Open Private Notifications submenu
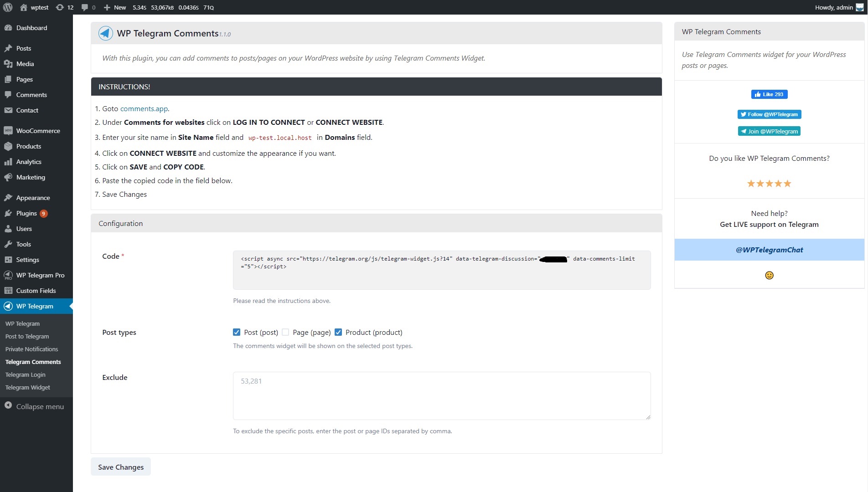 [x=31, y=349]
